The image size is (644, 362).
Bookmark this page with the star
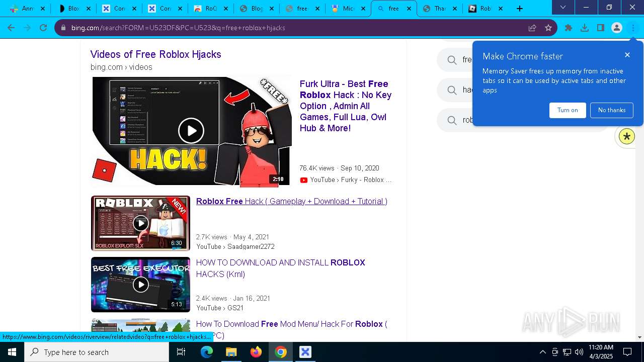click(x=548, y=28)
